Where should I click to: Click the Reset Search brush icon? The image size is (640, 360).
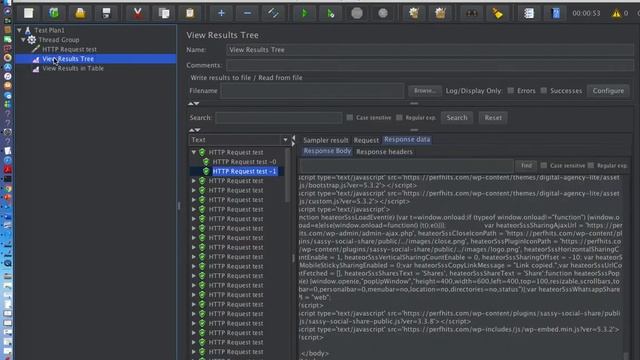[x=498, y=13]
